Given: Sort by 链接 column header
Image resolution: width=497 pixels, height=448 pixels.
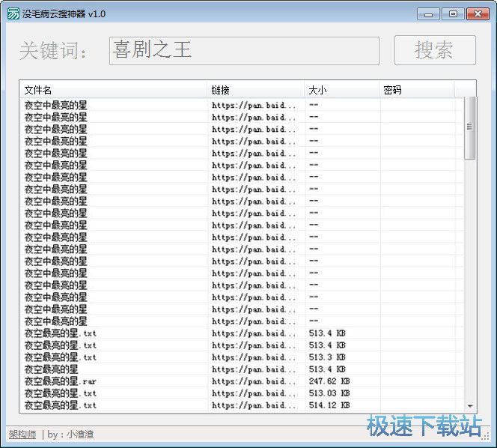Looking at the screenshot, I should (256, 90).
